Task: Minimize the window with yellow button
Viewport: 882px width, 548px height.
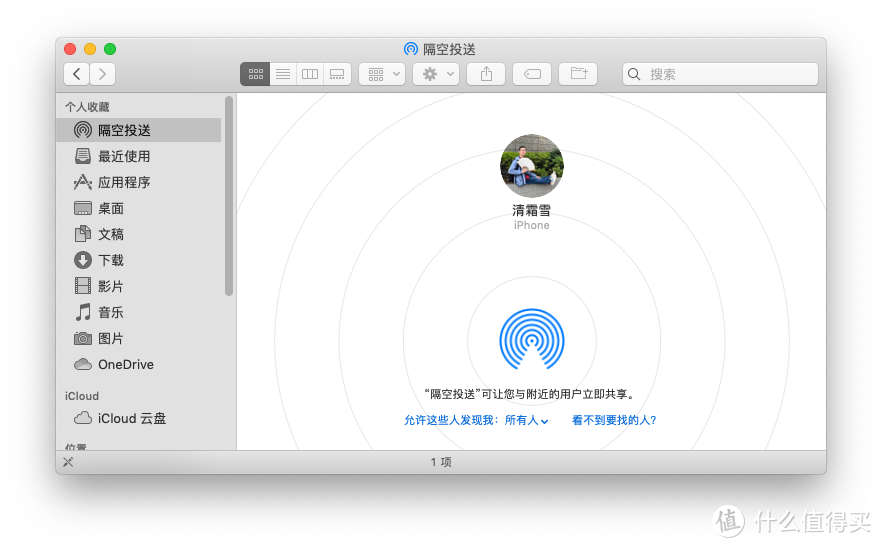Action: [x=90, y=49]
